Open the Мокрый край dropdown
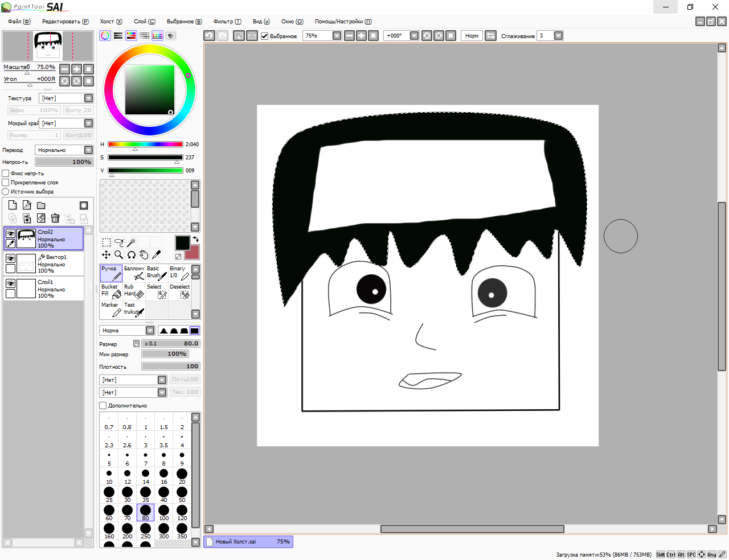Screen dimensions: 729x560 tap(66, 123)
